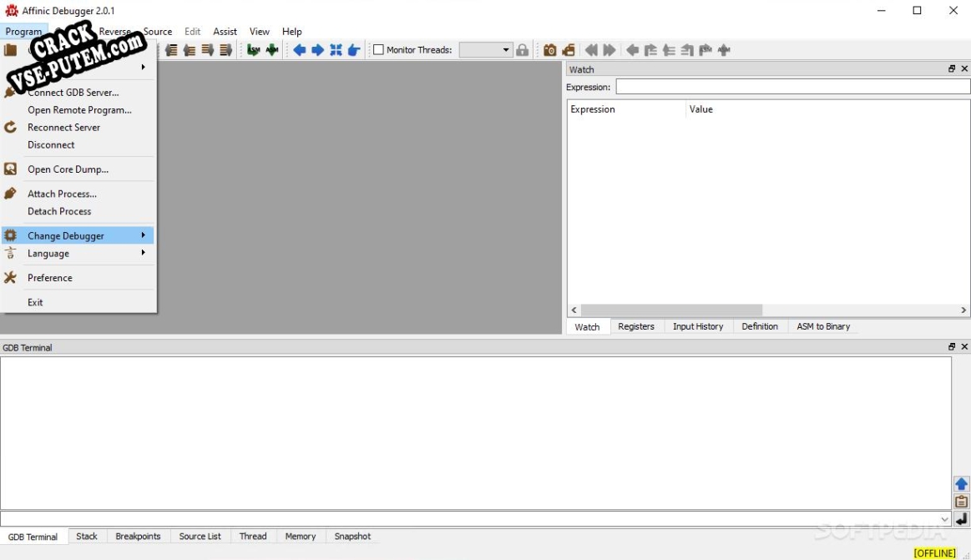Float the Watch panel with undock icon
971x560 pixels.
[x=952, y=68]
